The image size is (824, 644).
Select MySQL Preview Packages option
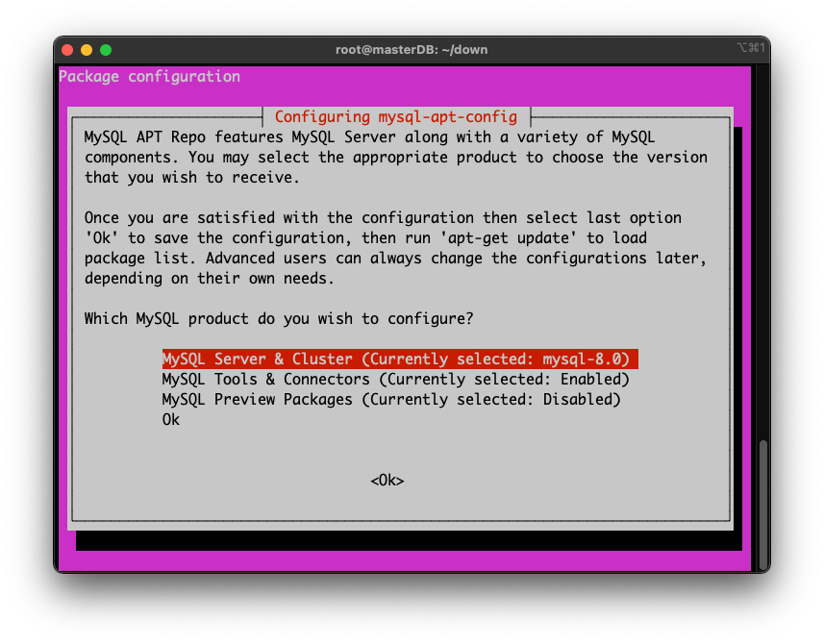point(391,400)
